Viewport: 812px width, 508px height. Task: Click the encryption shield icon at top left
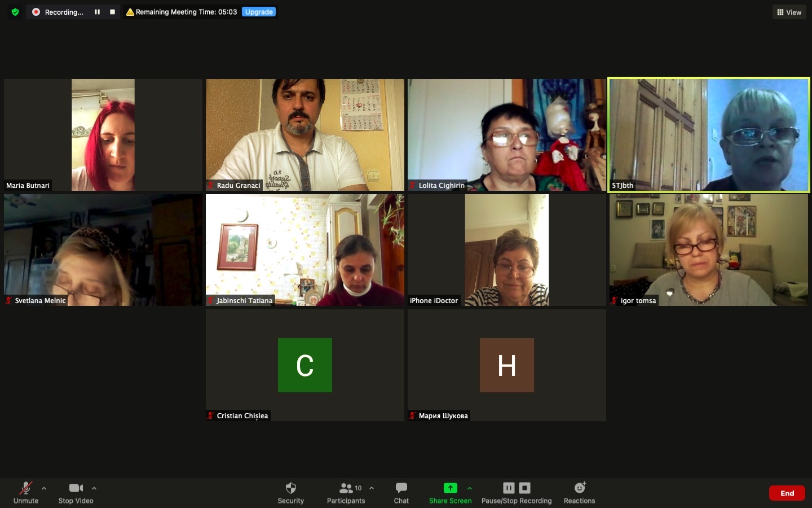click(15, 12)
